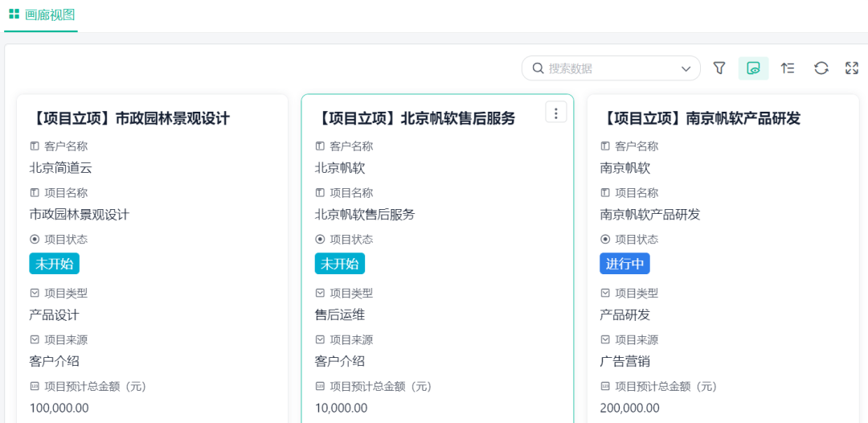Open the sort order icon

pyautogui.click(x=788, y=68)
